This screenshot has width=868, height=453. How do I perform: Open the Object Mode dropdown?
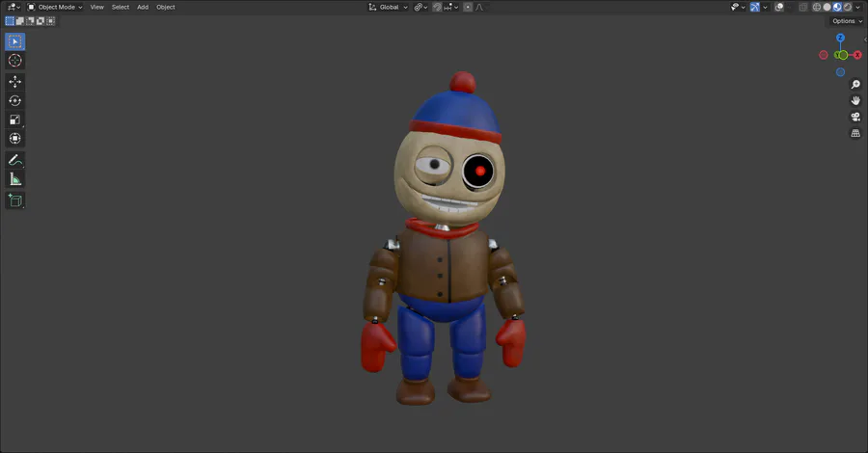coord(55,7)
